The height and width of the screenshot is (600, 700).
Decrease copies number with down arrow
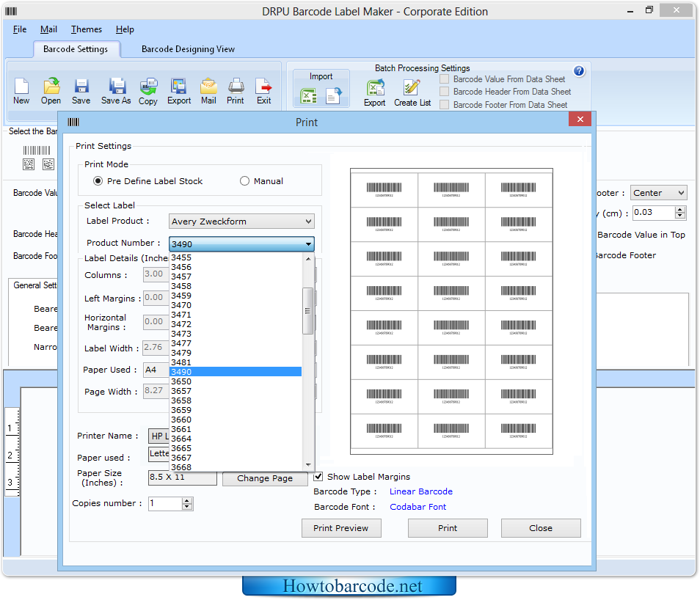[188, 507]
